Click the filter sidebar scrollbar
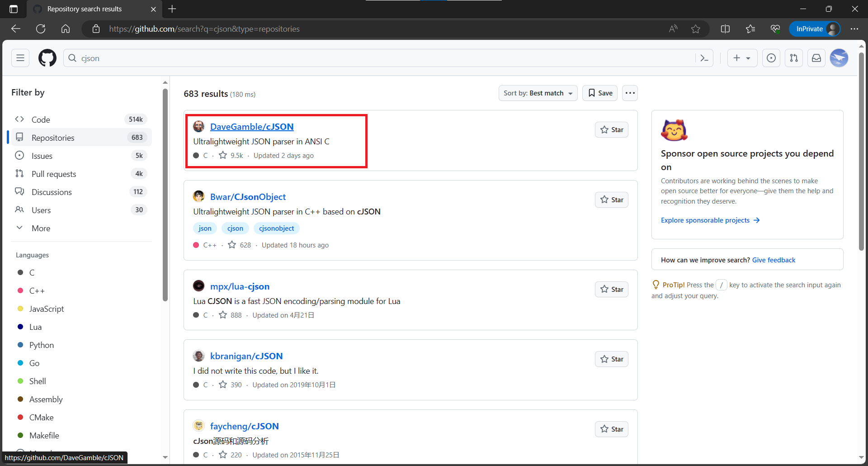868x466 pixels. tap(165, 195)
